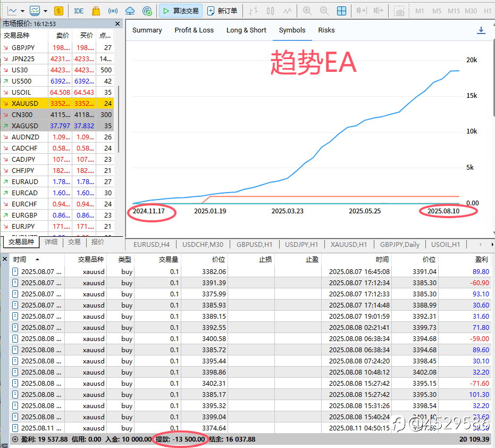The height and width of the screenshot is (448, 495).
Task: Switch chart timeframe to M1
Action: 420,11
